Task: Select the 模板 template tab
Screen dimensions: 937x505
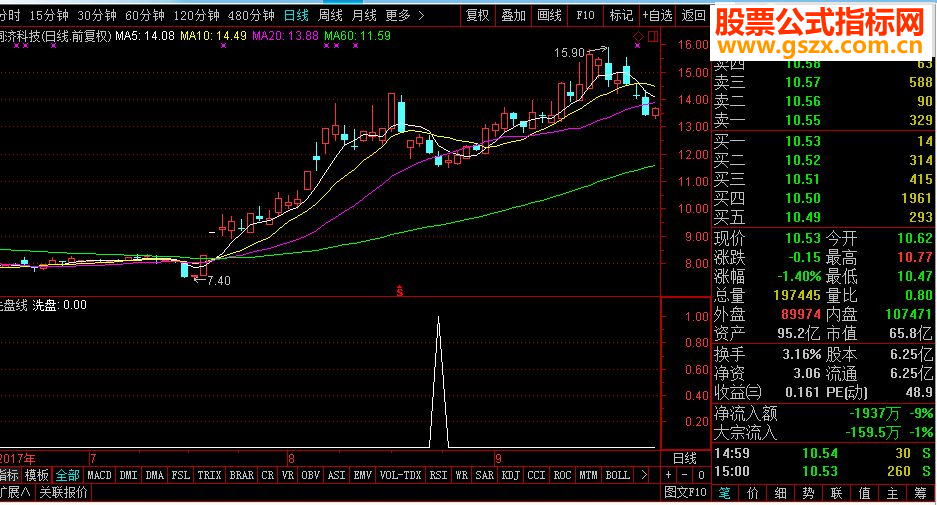Action: [36, 476]
